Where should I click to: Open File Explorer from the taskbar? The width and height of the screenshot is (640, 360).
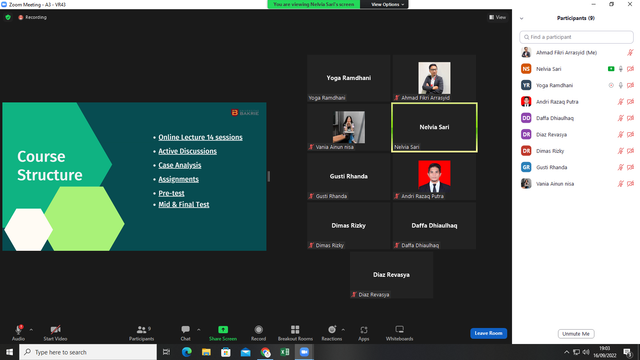click(206, 352)
